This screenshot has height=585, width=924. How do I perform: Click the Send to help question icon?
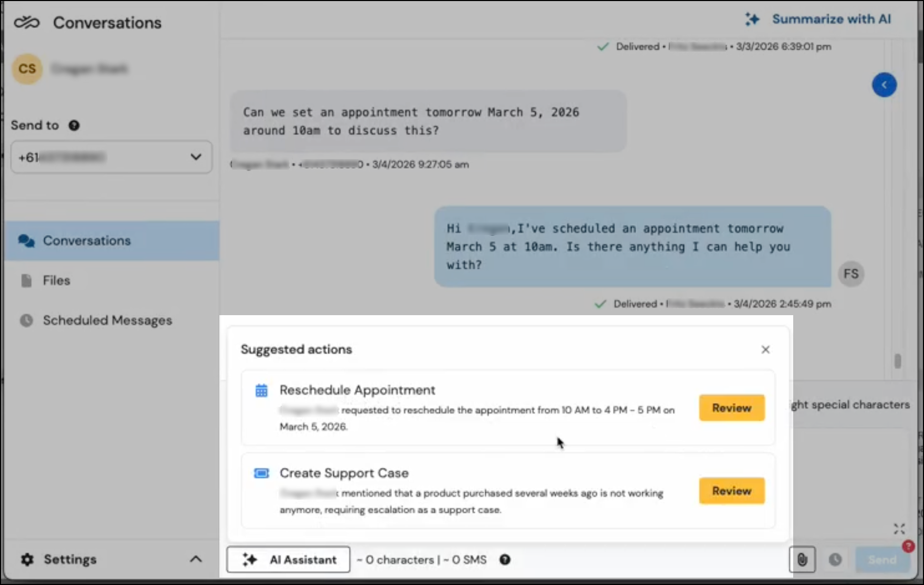pos(74,125)
